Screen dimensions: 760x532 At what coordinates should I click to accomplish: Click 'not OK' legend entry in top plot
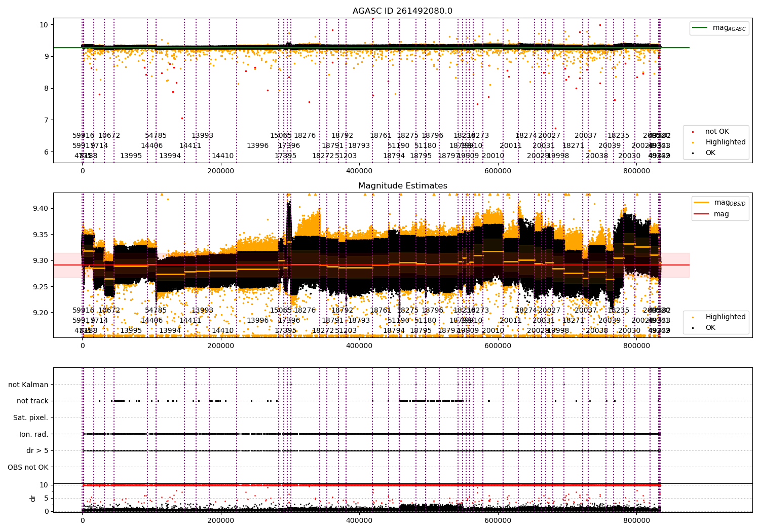pyautogui.click(x=717, y=131)
